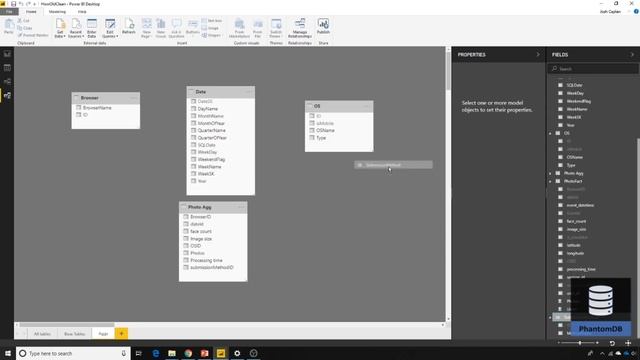Switch to the second layout tab
The width and height of the screenshot is (640, 360).
point(74,334)
